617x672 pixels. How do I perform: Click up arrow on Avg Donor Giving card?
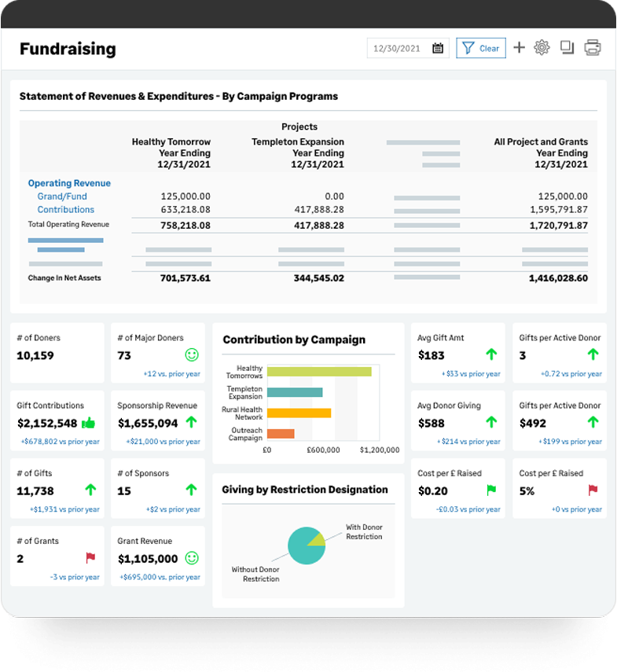click(x=491, y=422)
